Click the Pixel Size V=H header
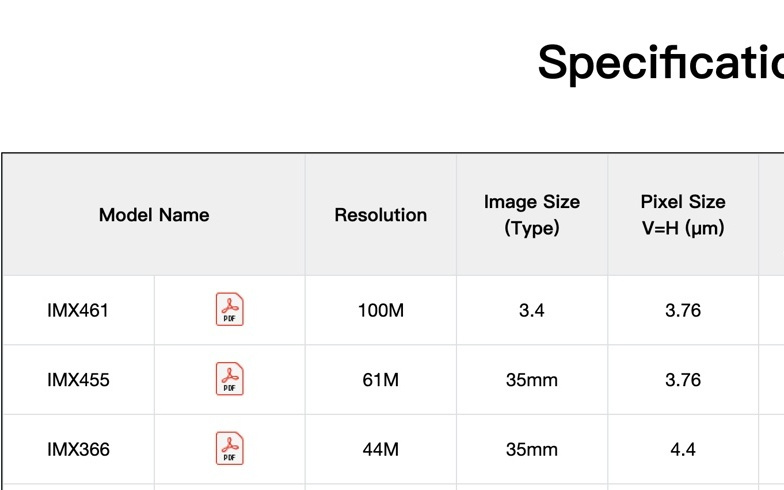 [x=683, y=215]
